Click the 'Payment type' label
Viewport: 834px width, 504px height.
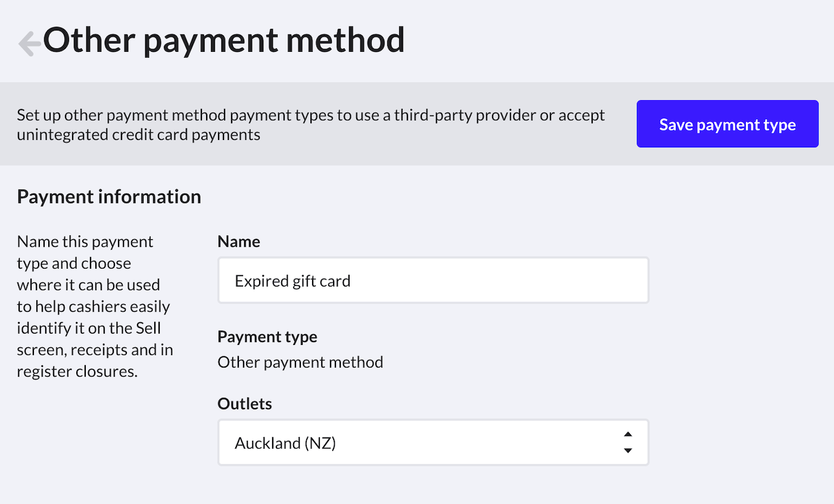(267, 337)
